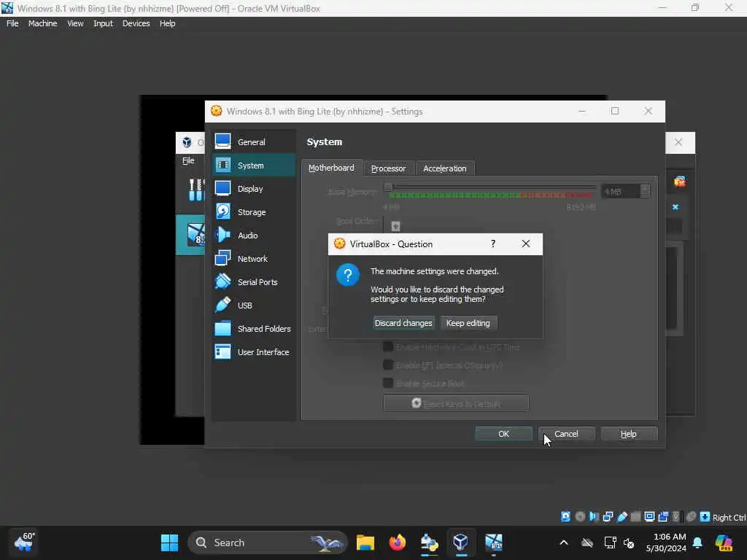747x560 pixels.
Task: Toggle Enable Hardware Clock in UTC Time checkbox
Action: (x=388, y=346)
